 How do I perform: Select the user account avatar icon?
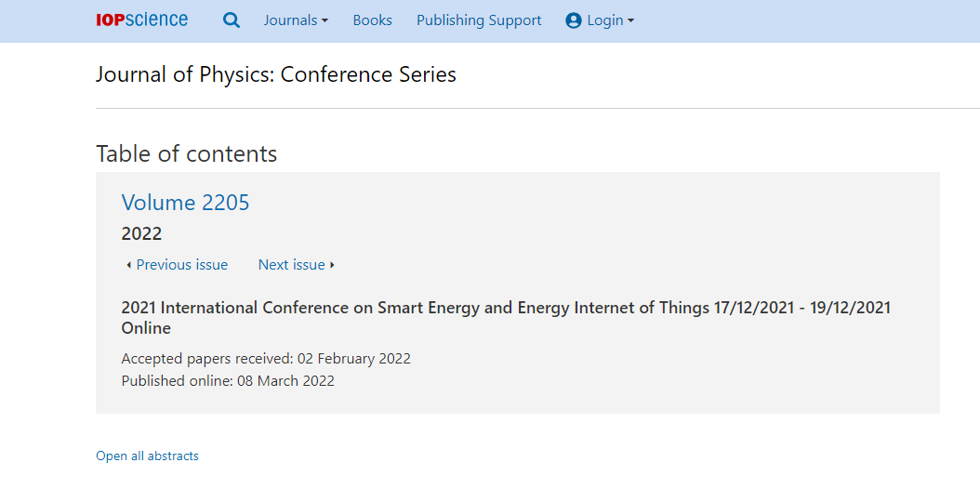point(573,20)
